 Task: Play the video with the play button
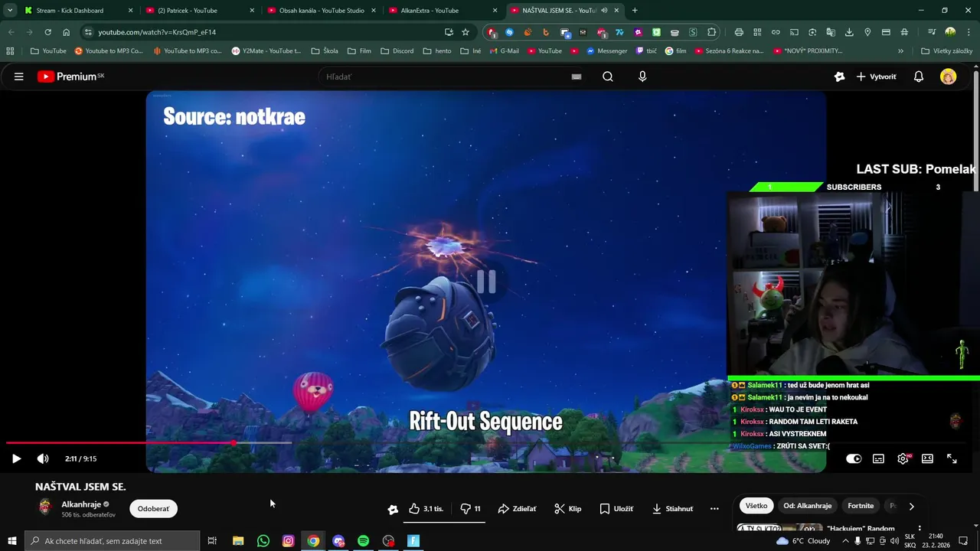(16, 458)
